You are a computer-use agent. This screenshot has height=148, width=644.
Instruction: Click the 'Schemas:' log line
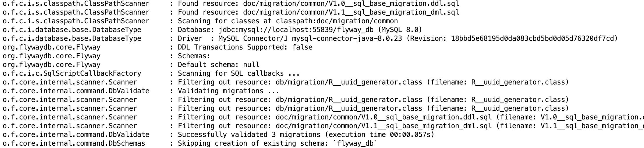[x=194, y=56]
